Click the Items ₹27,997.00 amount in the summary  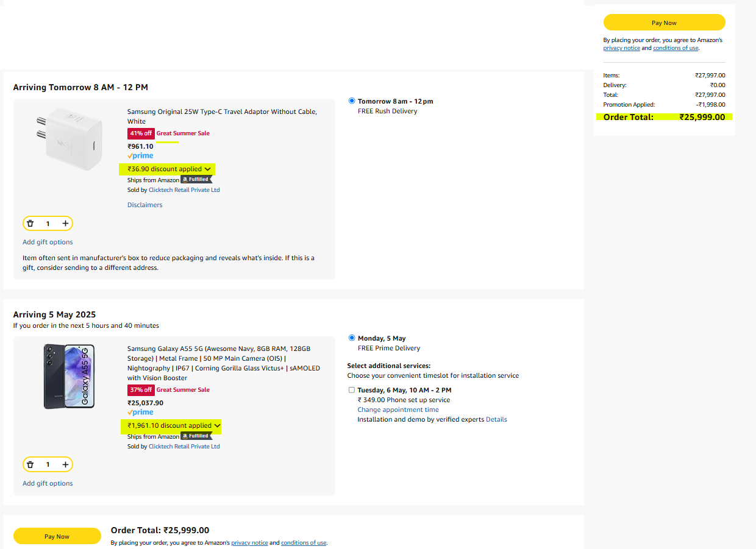pyautogui.click(x=710, y=76)
